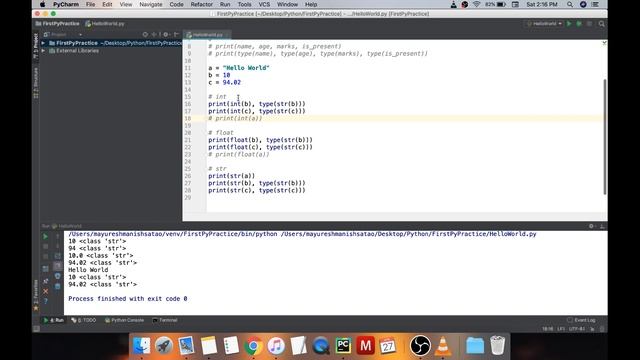Screen dimensions: 640x360
Task: Hide the Project panel with the hide icon
Action: (176, 35)
